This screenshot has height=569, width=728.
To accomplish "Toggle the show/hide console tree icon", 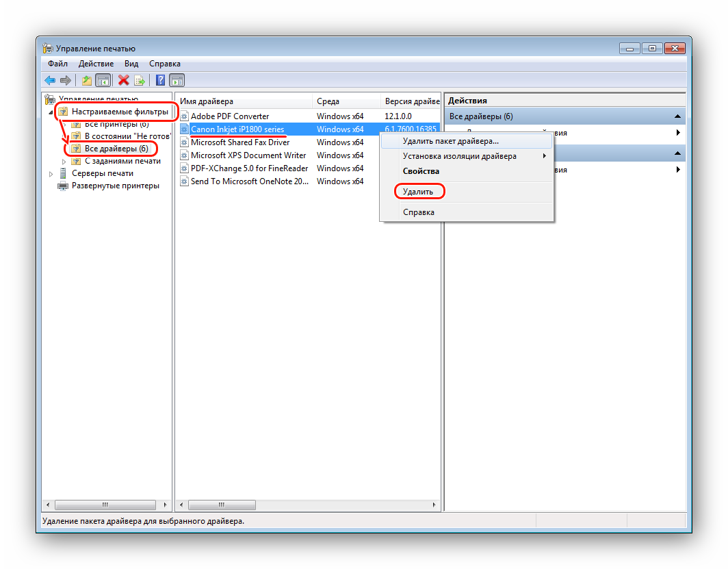I will (x=103, y=80).
